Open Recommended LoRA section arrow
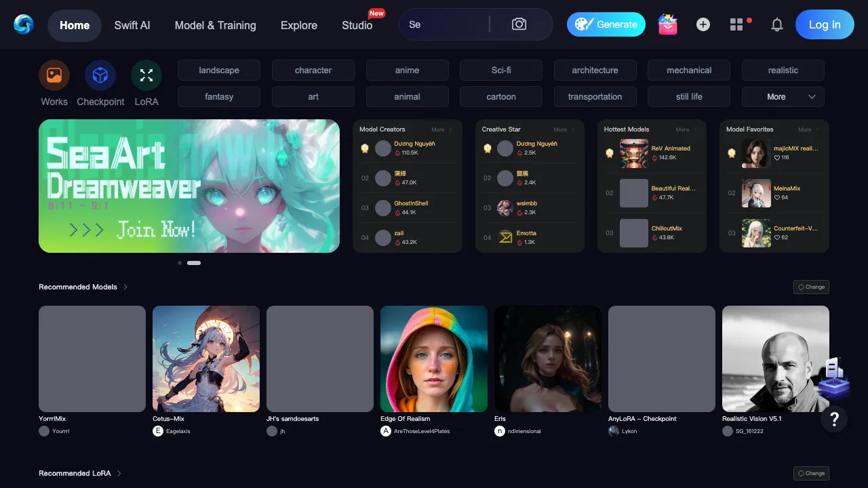 coord(119,474)
